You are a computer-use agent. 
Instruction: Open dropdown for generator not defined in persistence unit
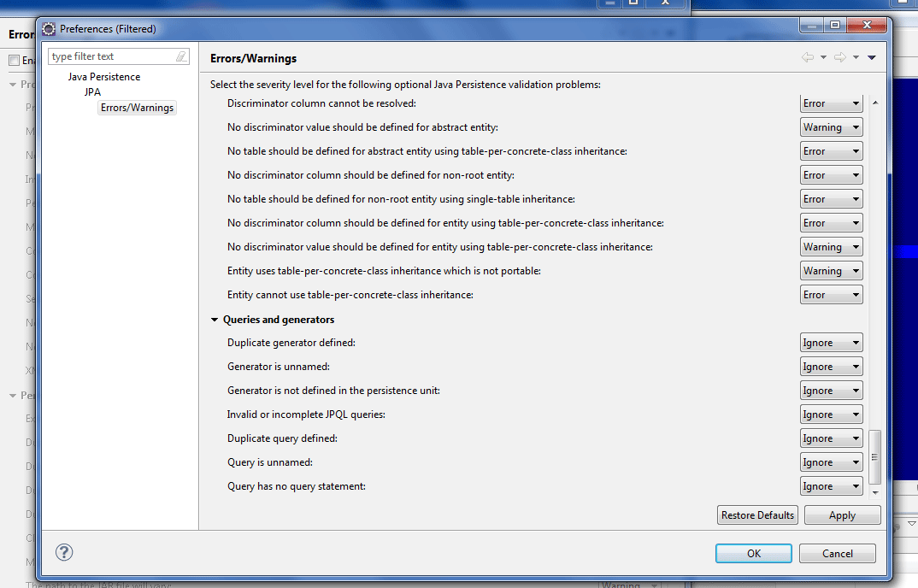click(832, 391)
